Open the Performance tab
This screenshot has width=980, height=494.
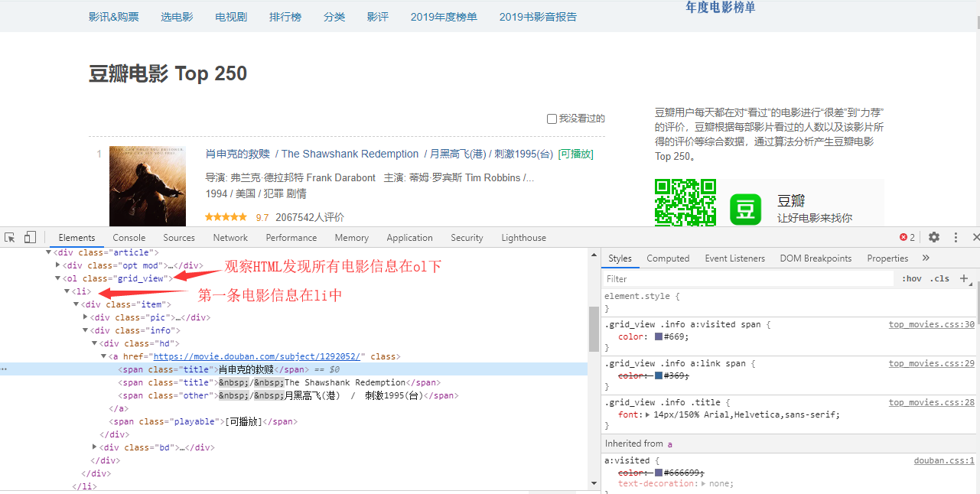click(291, 238)
